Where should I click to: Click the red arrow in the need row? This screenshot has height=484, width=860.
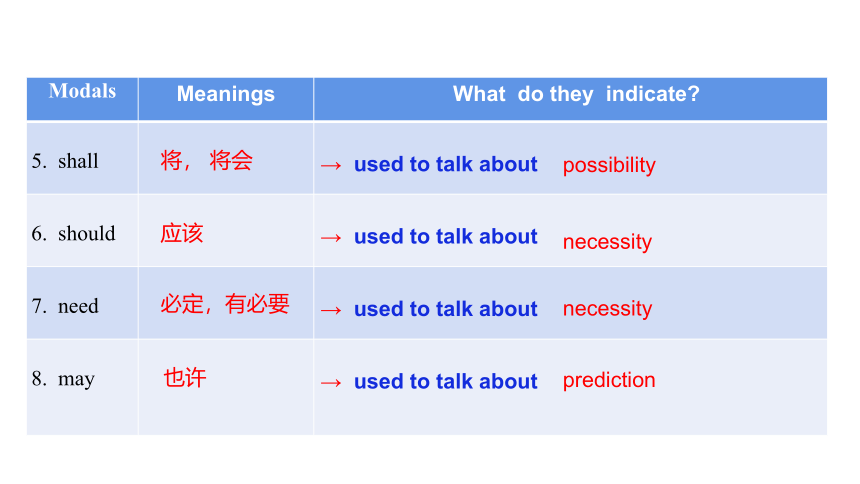pyautogui.click(x=331, y=310)
